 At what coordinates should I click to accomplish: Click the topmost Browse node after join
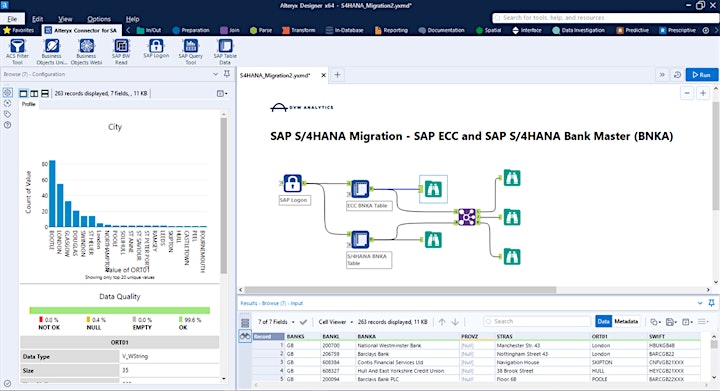click(x=512, y=178)
